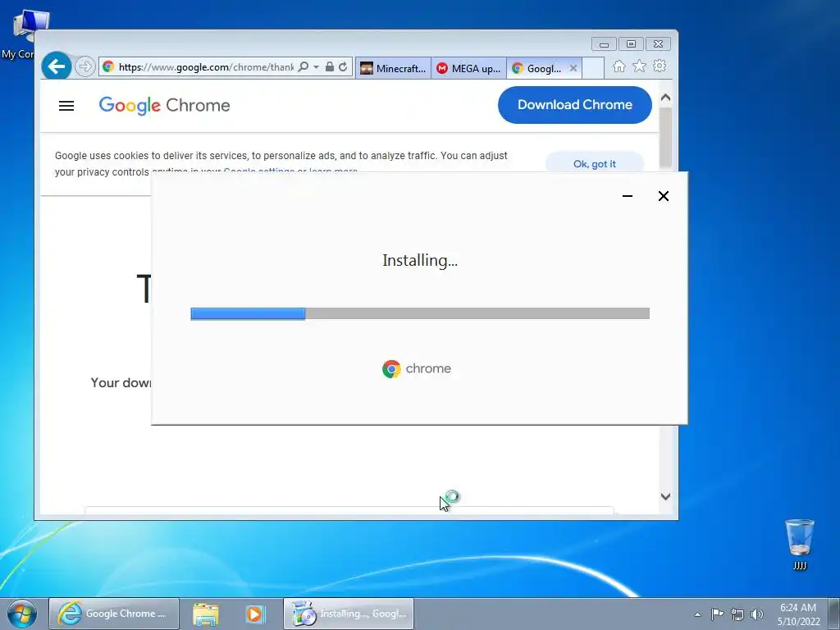840x630 pixels.
Task: Click the Installing Google taskbar button
Action: pos(349,614)
